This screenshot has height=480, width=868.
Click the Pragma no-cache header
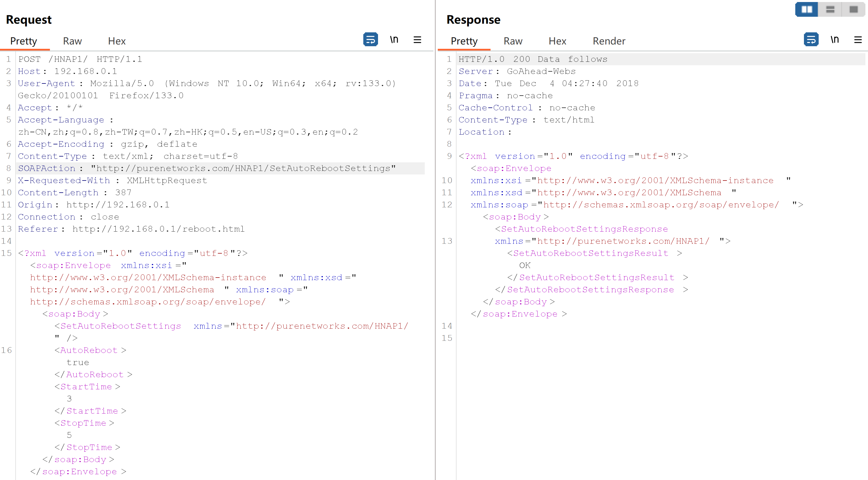coord(506,96)
